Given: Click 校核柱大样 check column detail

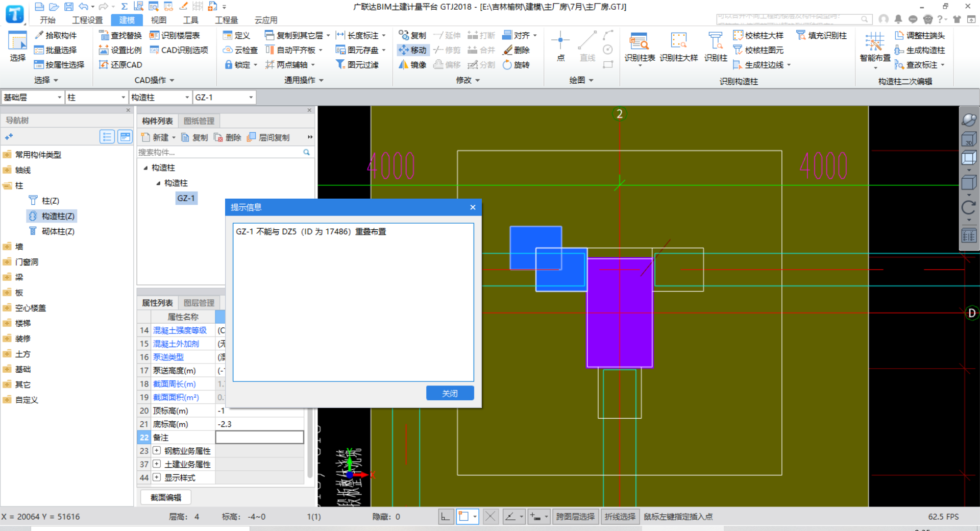Looking at the screenshot, I should tap(758, 35).
